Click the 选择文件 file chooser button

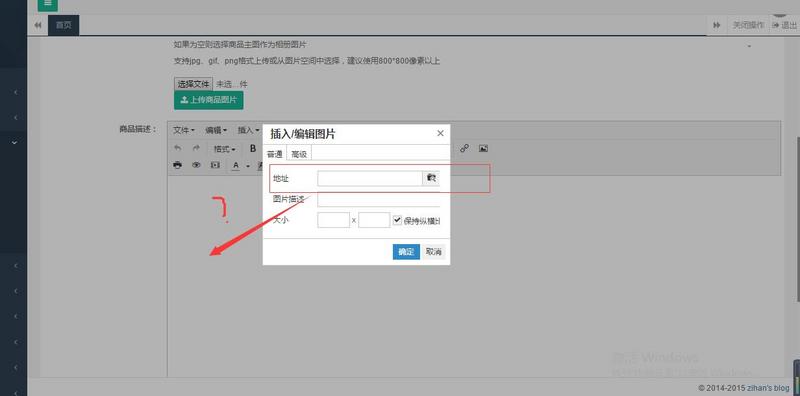(x=193, y=84)
